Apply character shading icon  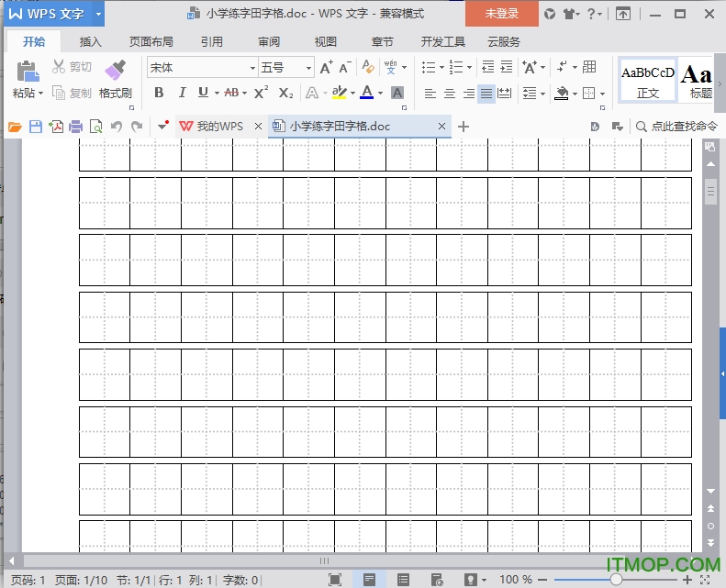tap(397, 93)
